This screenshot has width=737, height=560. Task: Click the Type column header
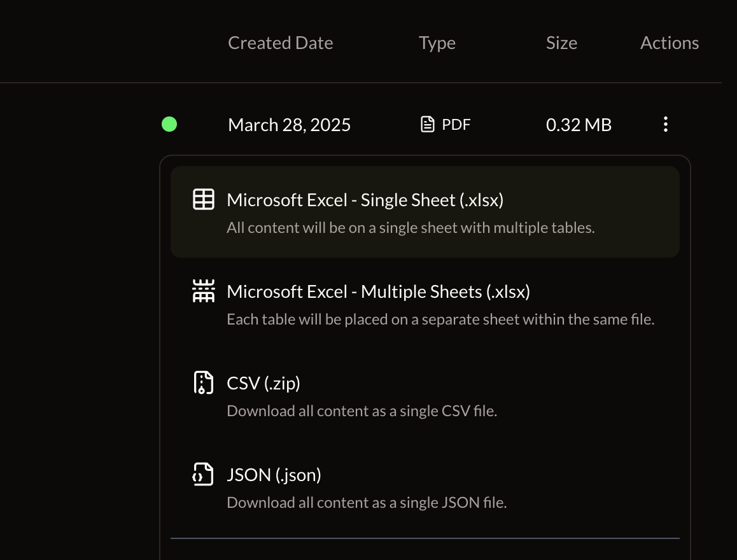[x=437, y=43]
